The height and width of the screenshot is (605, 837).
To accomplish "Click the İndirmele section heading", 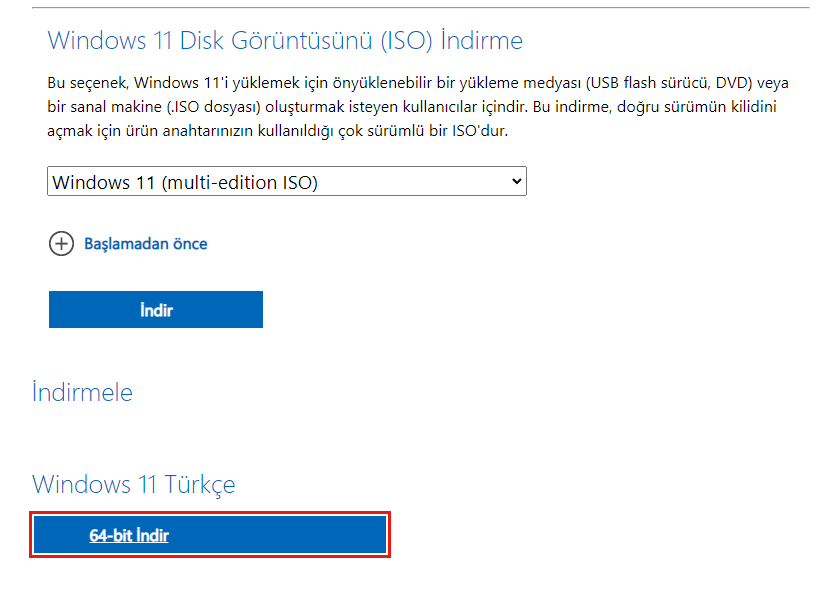I will click(x=82, y=392).
